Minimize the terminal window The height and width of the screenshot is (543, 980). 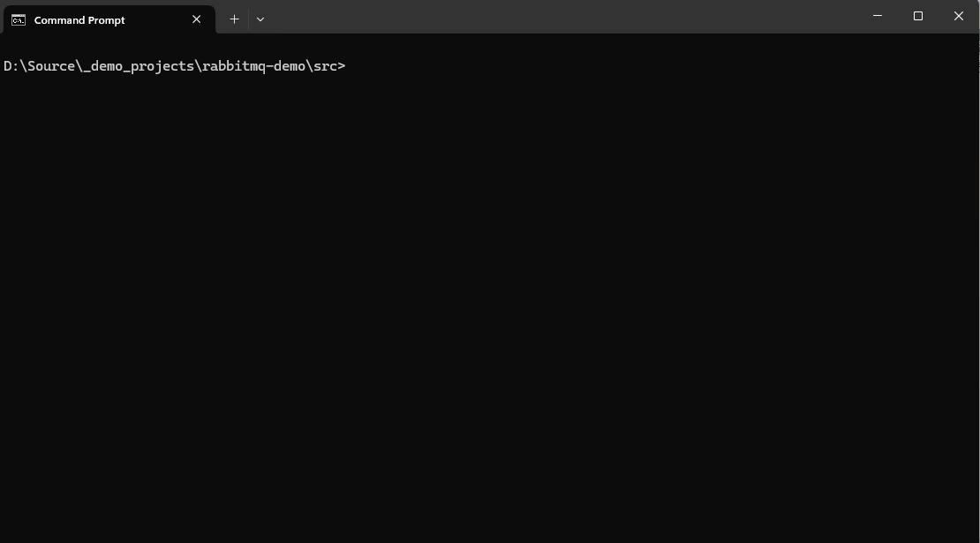pos(878,16)
